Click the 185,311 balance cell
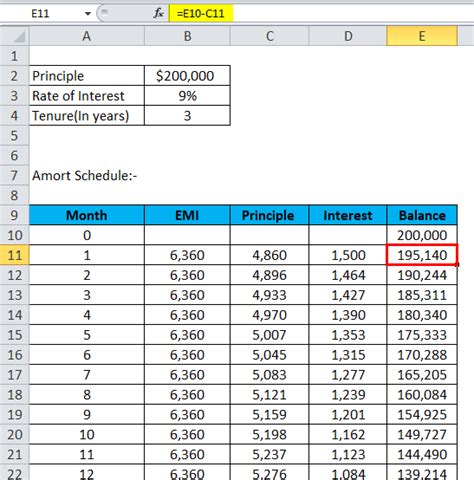Image resolution: width=474 pixels, height=480 pixels. pos(422,295)
